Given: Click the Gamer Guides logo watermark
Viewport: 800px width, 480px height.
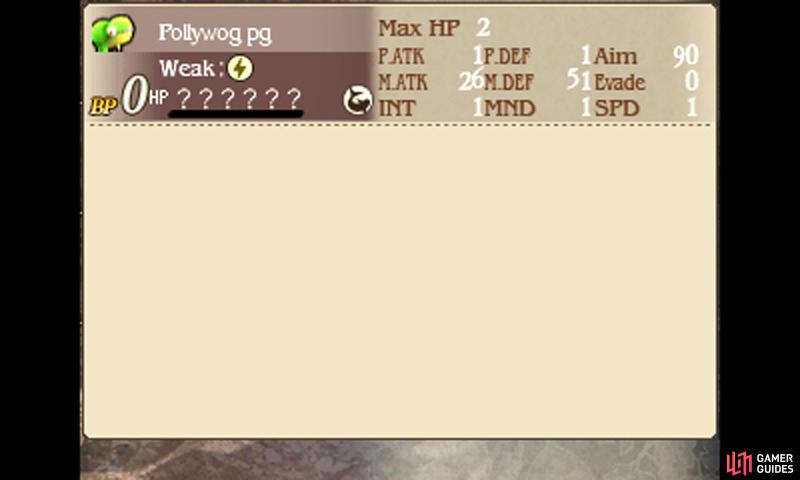Looking at the screenshot, I should pos(760,463).
